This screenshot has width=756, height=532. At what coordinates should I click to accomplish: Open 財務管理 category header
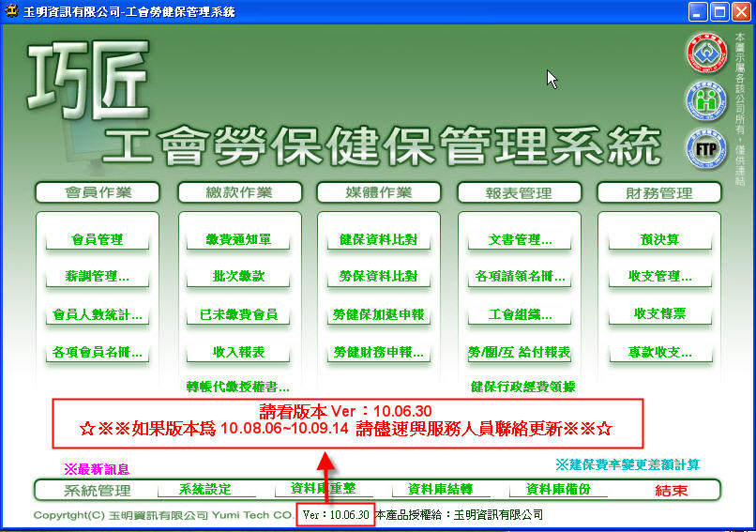[659, 193]
